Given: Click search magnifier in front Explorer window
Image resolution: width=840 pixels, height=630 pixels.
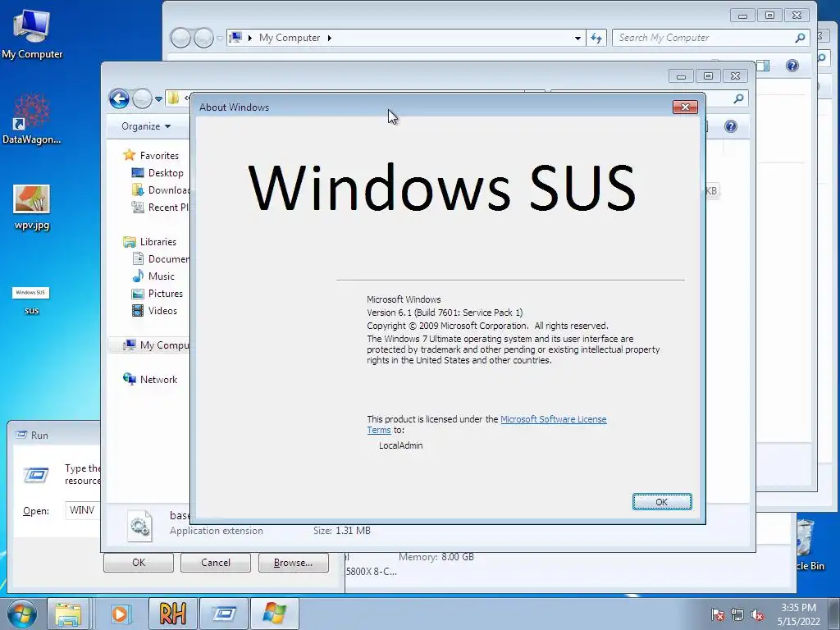Looking at the screenshot, I should point(739,98).
